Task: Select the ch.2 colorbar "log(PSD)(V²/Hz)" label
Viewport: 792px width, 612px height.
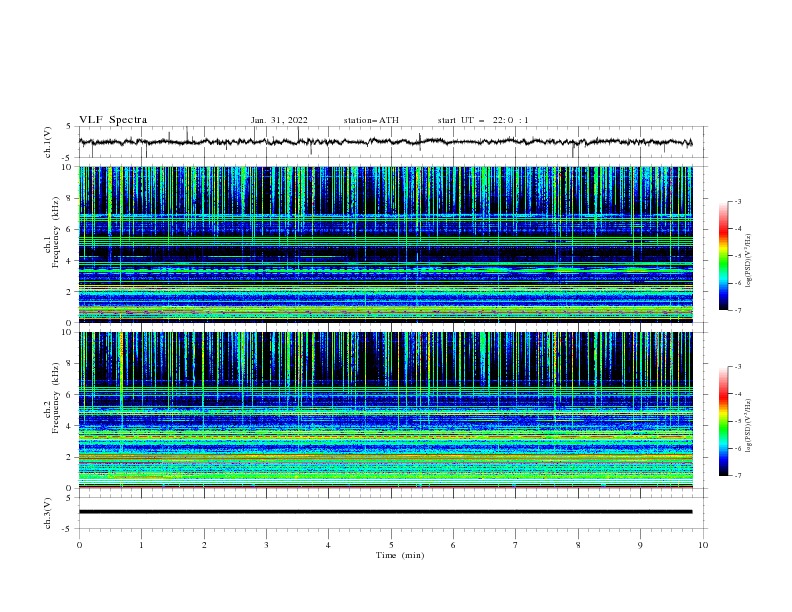Action: click(x=749, y=426)
